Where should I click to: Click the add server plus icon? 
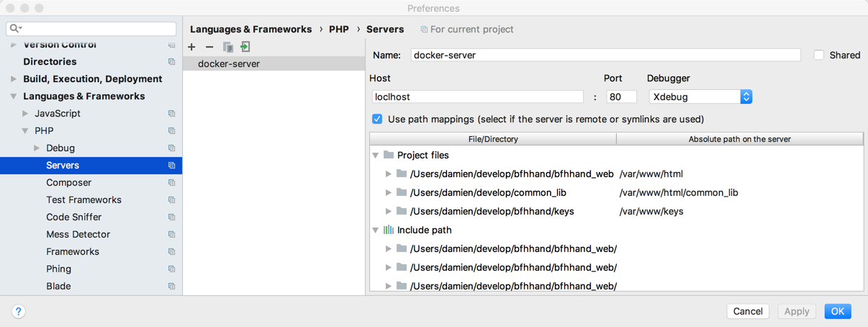pyautogui.click(x=191, y=48)
